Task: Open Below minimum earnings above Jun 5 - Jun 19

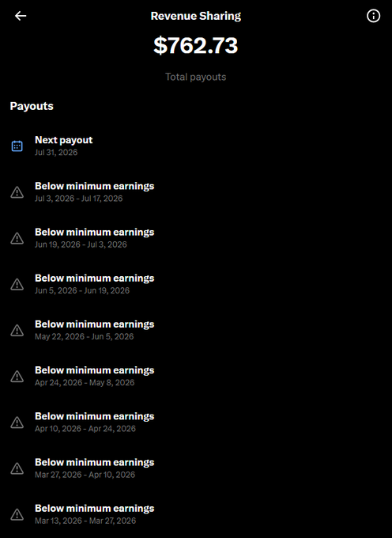Action: 95,278
